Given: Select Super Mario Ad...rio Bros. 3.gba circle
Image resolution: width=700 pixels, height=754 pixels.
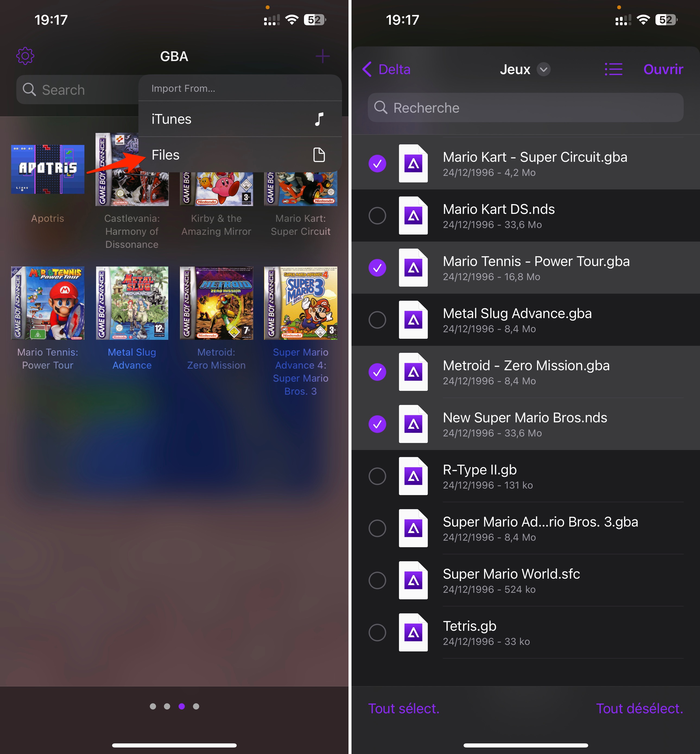Looking at the screenshot, I should click(377, 528).
